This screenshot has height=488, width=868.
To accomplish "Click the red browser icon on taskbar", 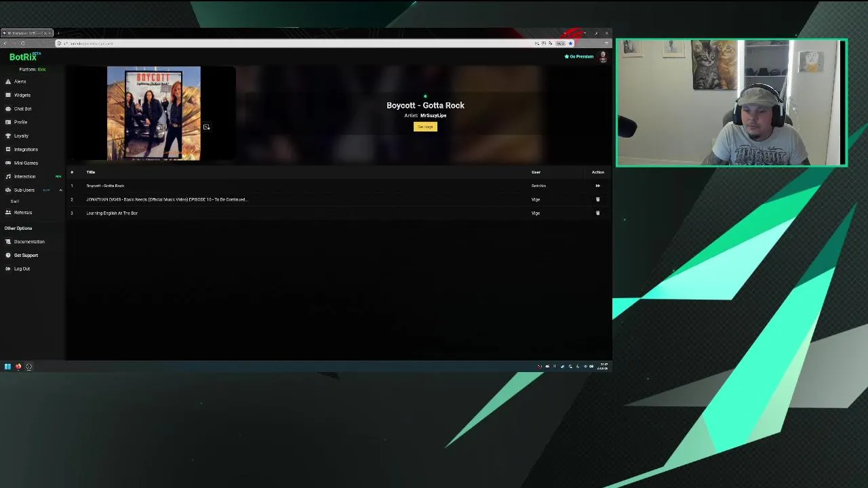I will [18, 367].
